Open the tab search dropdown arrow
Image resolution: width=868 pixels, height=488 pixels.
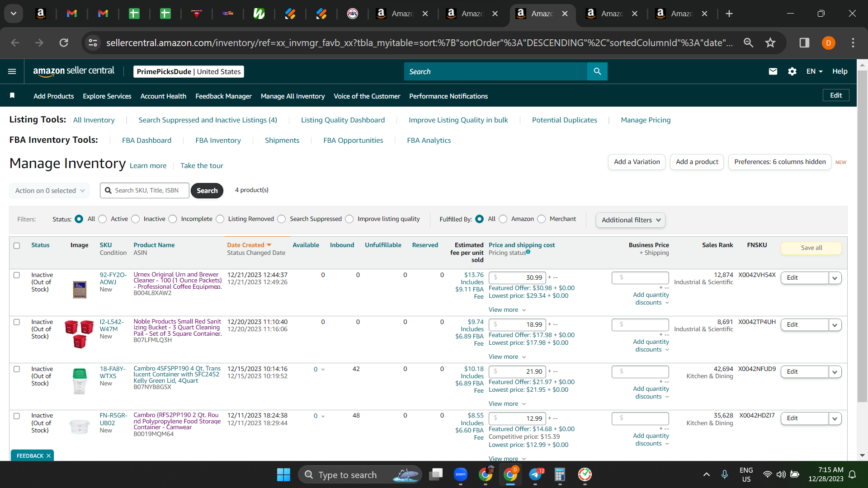point(14,14)
